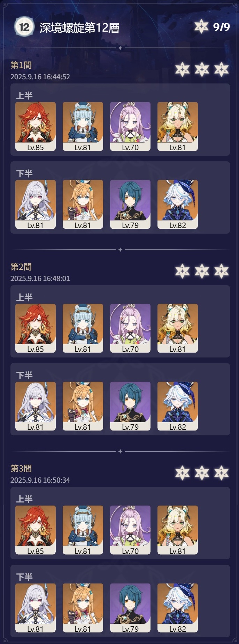239x644 pixels.
Task: Click the 9/9 star total icon
Action: (x=201, y=27)
